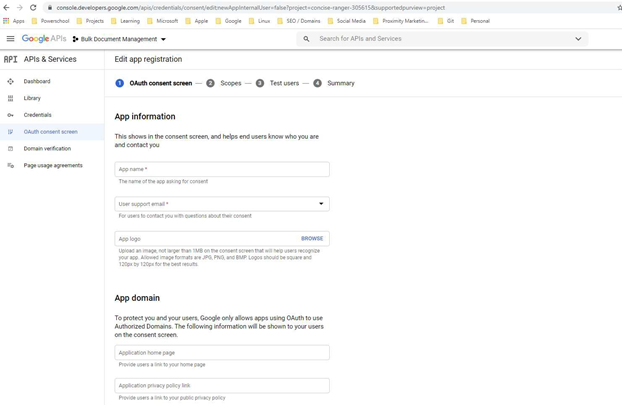Open the Powerschool bookmark folder
Image resolution: width=622 pixels, height=405 pixels.
click(x=50, y=20)
